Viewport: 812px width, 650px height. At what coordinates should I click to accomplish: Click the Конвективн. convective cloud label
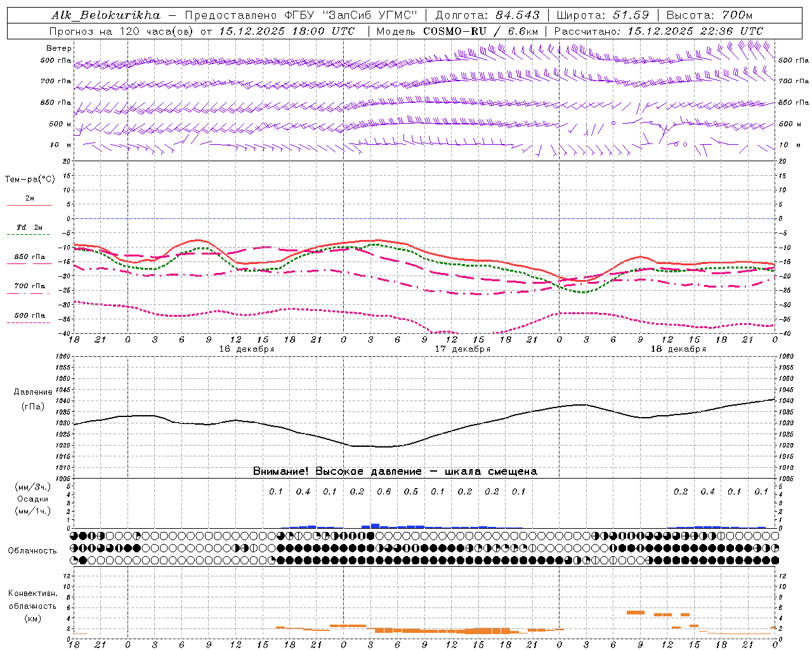pos(33,594)
